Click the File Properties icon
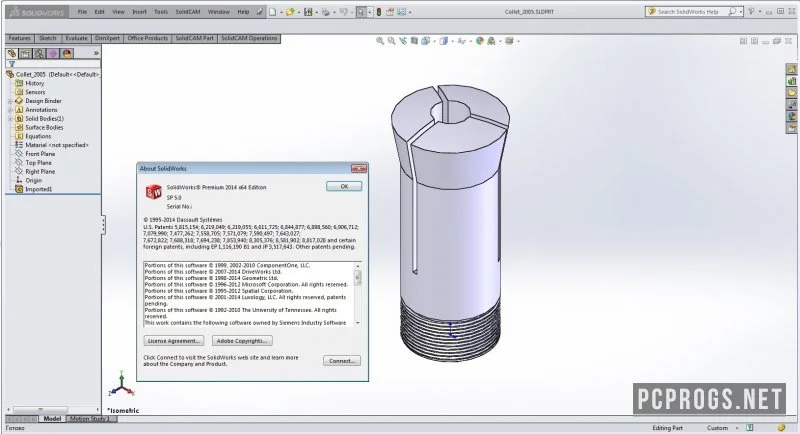Image resolution: width=800 pixels, height=434 pixels. 390,12
